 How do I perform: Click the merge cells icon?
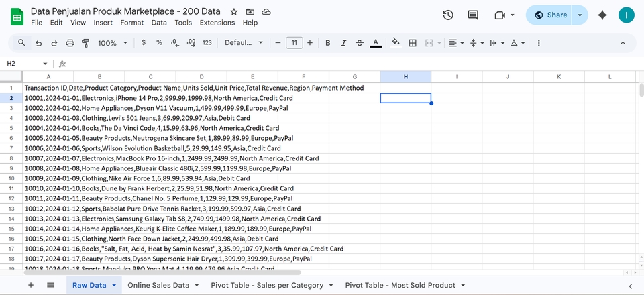[x=429, y=43]
